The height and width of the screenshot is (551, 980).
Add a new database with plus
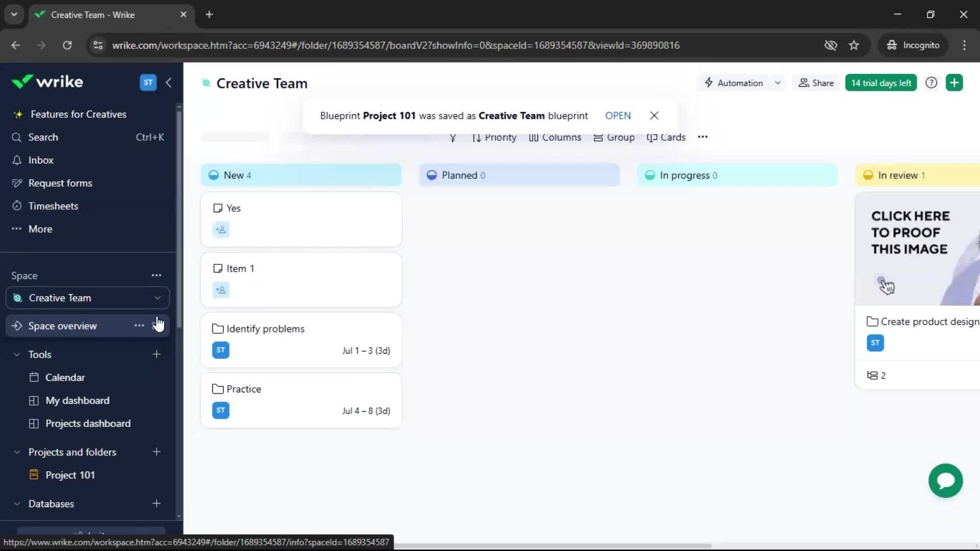[x=156, y=503]
